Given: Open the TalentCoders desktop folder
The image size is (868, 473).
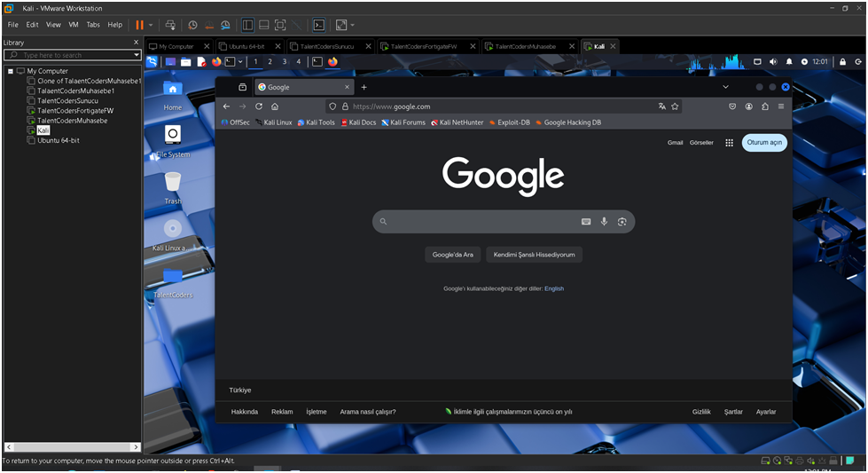Looking at the screenshot, I should pos(173,282).
